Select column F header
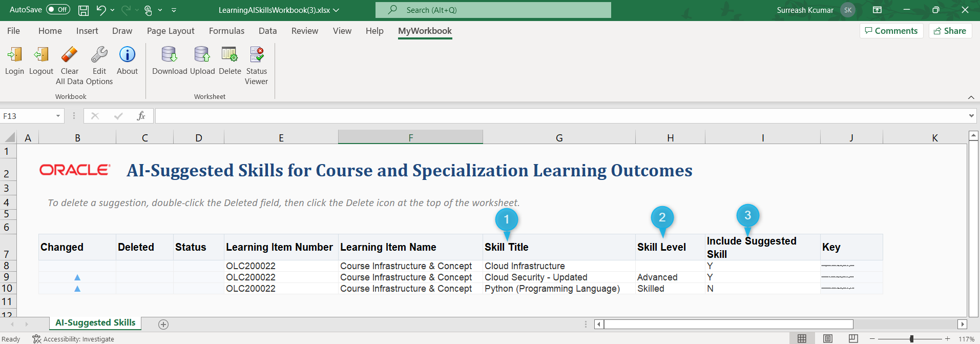980x344 pixels. 410,137
